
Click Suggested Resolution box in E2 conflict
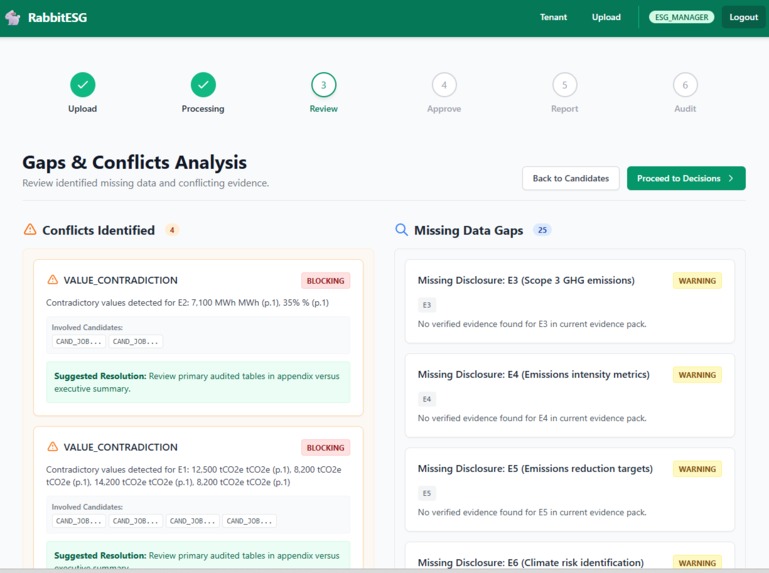point(198,382)
